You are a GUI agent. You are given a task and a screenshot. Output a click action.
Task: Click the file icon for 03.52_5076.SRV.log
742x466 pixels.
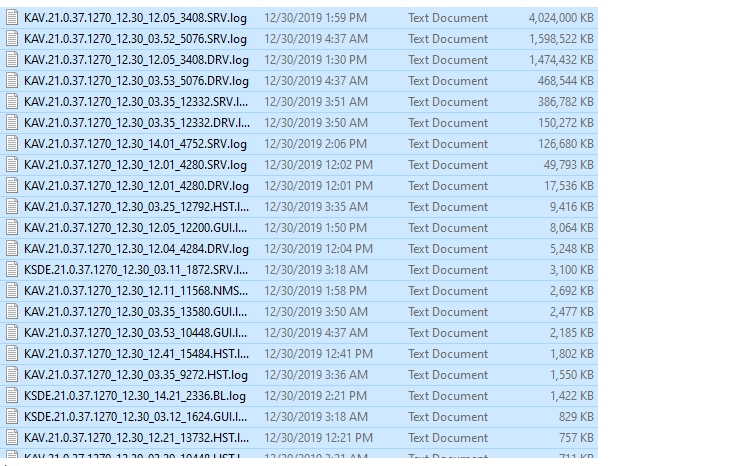12,39
